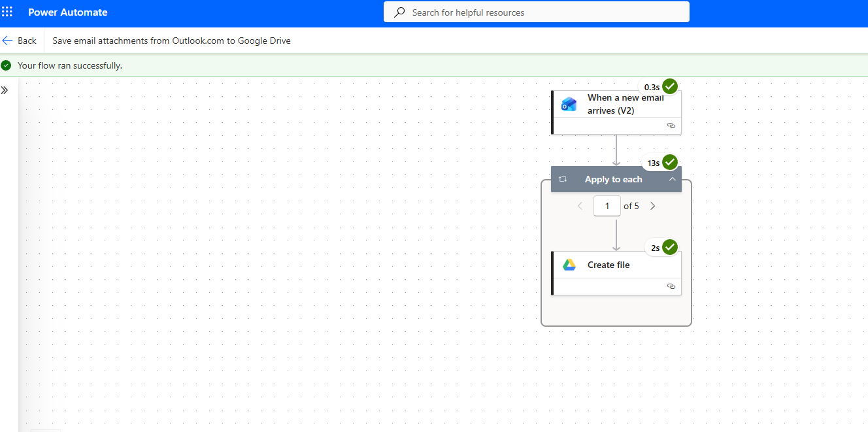Image resolution: width=868 pixels, height=432 pixels.
Task: Click the success icon in the notification banner
Action: [7, 65]
